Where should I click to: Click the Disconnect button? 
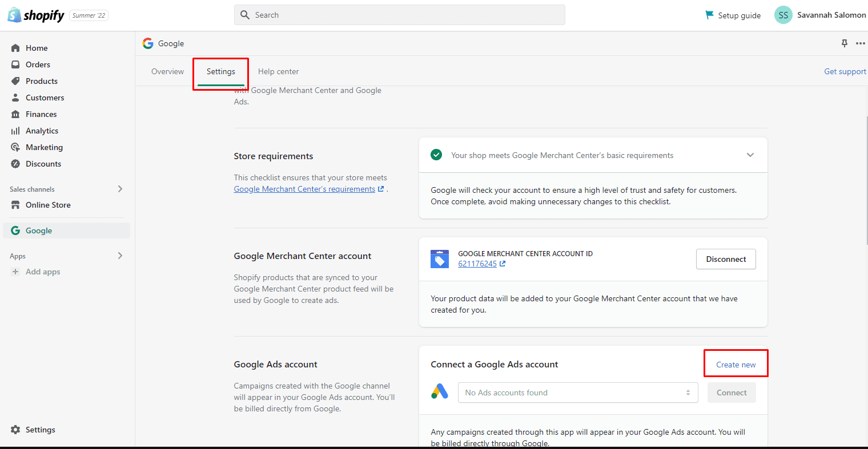point(726,259)
